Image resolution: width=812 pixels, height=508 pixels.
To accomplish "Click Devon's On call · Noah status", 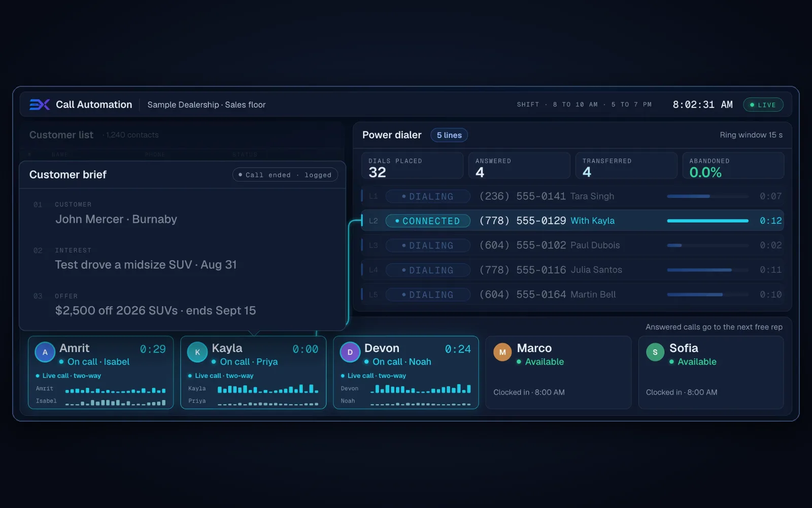I will (x=397, y=362).
